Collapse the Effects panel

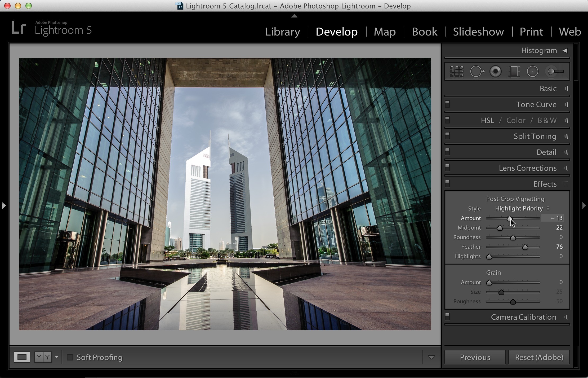click(x=565, y=184)
